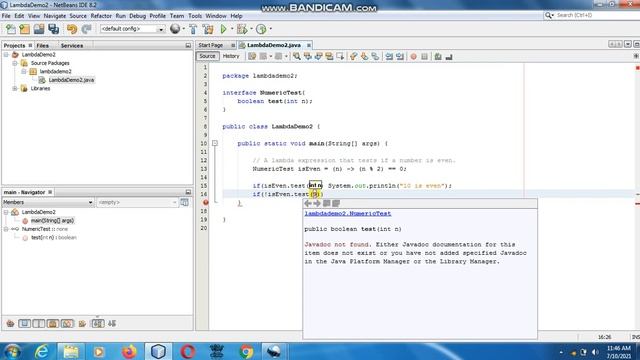Select main(String[] args) in Navigator
The height and width of the screenshot is (360, 640).
click(x=52, y=220)
